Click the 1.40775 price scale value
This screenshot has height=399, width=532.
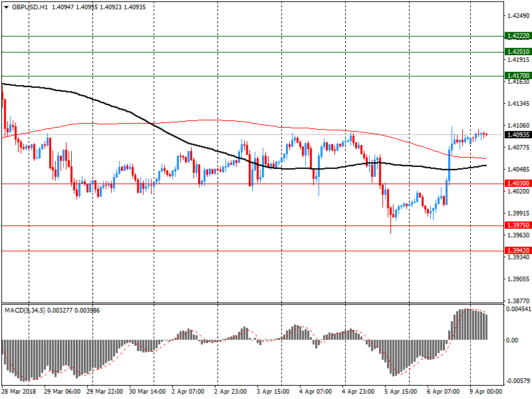coord(518,147)
